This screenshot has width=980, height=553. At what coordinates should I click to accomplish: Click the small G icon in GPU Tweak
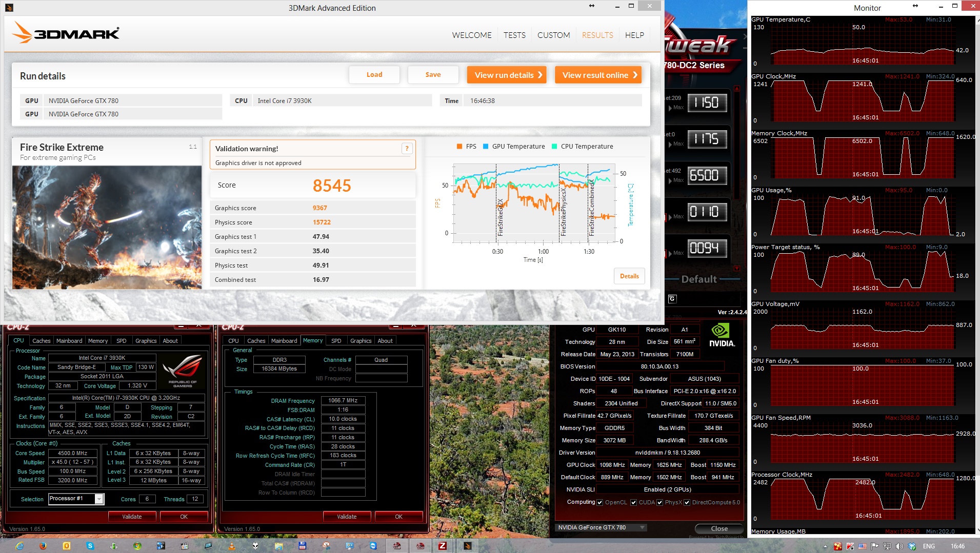672,299
